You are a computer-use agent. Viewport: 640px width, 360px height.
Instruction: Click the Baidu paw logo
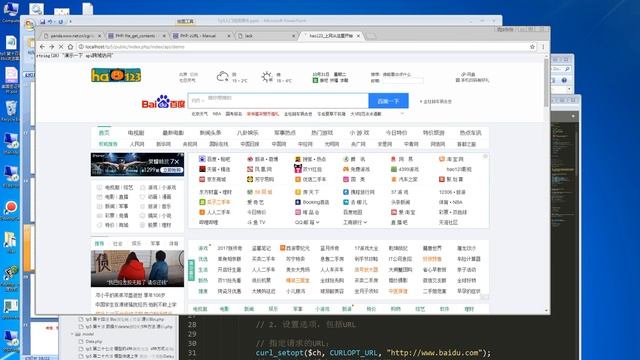[163, 101]
